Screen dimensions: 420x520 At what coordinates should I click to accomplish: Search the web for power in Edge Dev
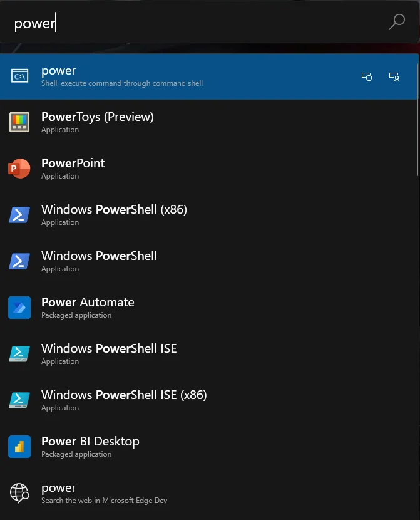point(188,493)
